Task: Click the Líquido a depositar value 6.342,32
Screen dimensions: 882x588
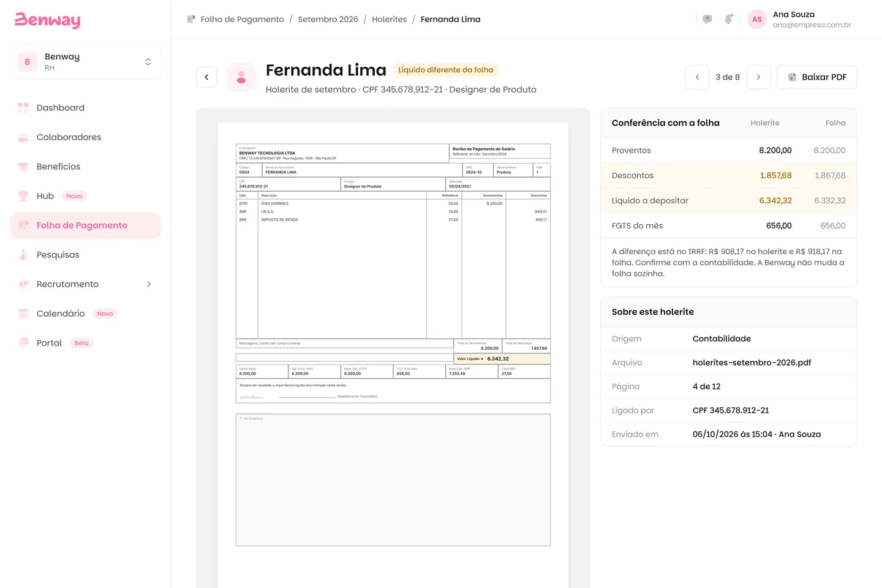Action: (x=775, y=201)
